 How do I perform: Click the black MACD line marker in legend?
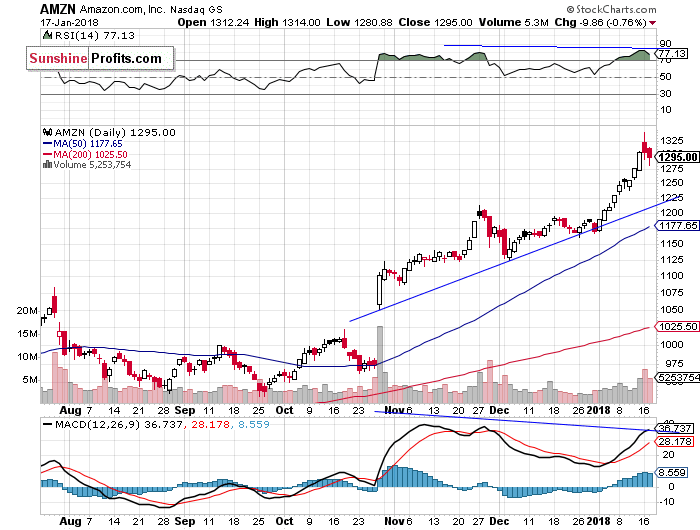(47, 425)
